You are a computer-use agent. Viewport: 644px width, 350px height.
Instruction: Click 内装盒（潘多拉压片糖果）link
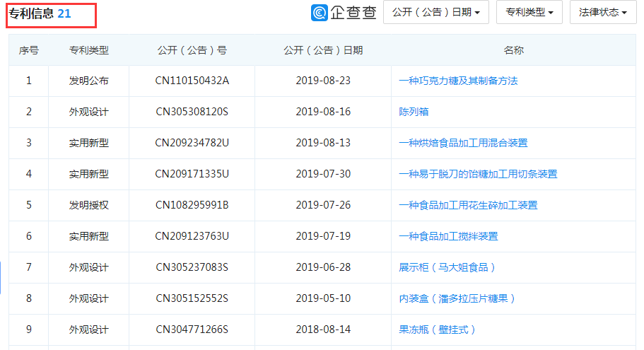457,298
